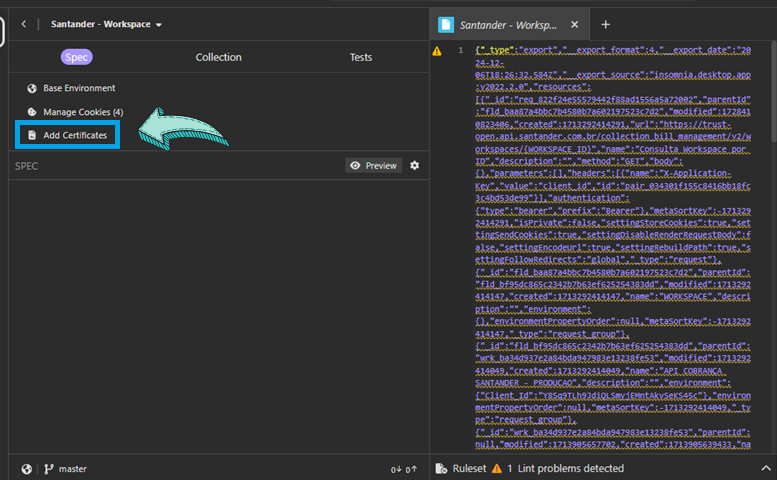Click the warning icon on line 1
The image size is (777, 480).
437,51
